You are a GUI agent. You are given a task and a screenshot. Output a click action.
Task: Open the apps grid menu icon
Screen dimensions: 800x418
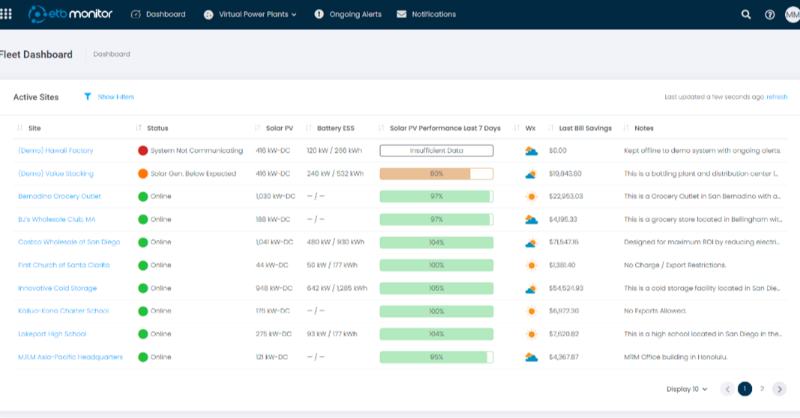[x=6, y=14]
